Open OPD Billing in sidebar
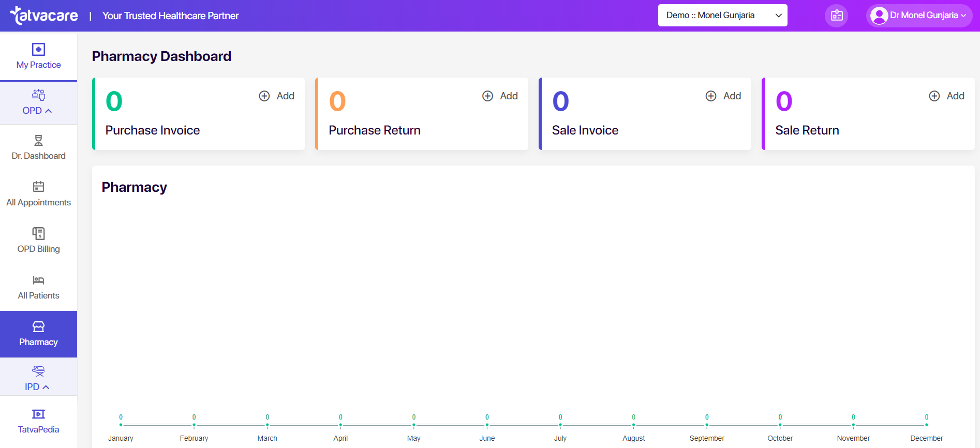This screenshot has width=980, height=448. (x=38, y=241)
